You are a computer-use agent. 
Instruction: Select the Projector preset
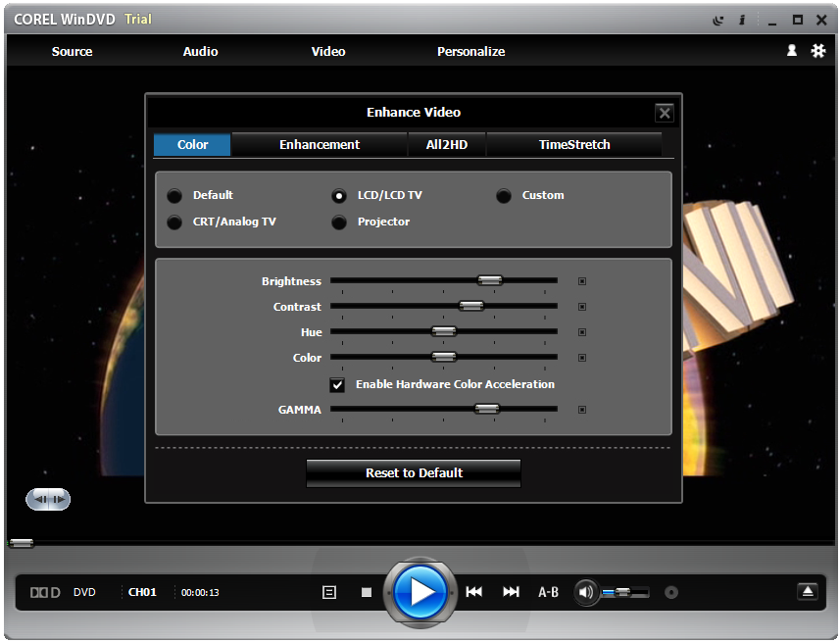coord(339,222)
